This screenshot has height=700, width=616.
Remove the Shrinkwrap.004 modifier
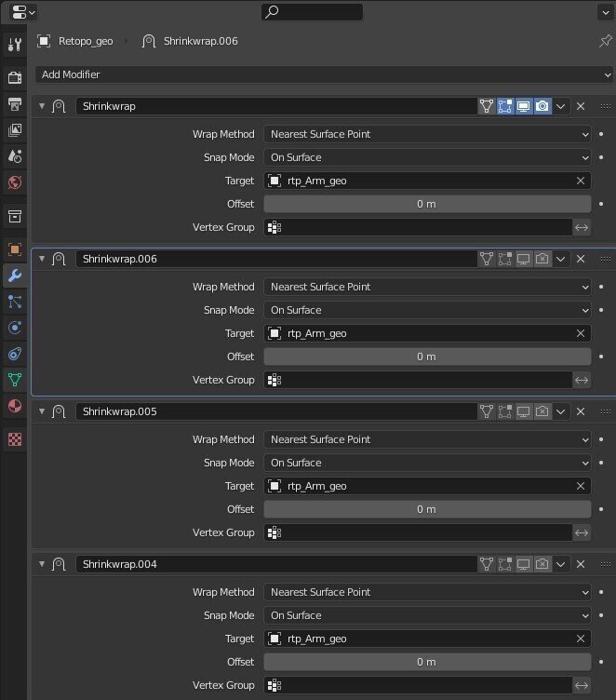click(x=581, y=564)
